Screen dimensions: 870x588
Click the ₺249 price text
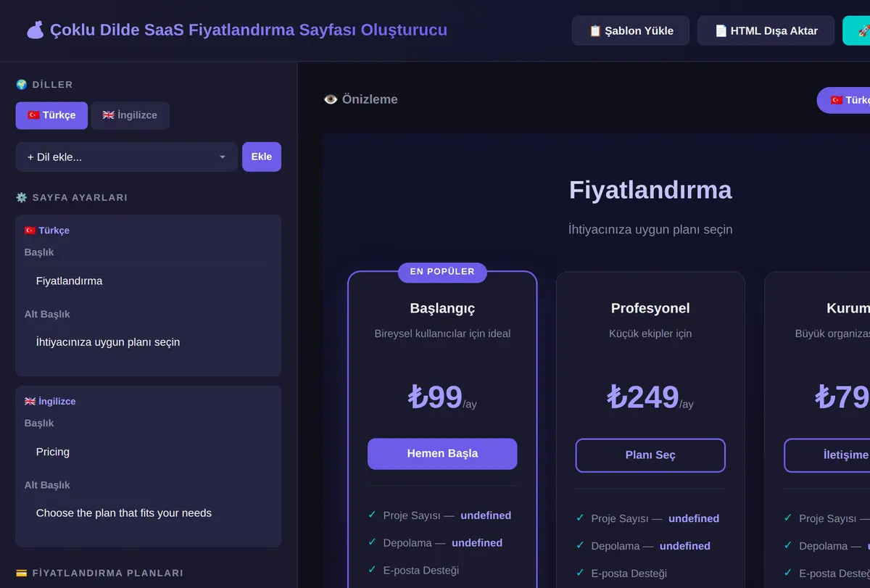tap(642, 397)
